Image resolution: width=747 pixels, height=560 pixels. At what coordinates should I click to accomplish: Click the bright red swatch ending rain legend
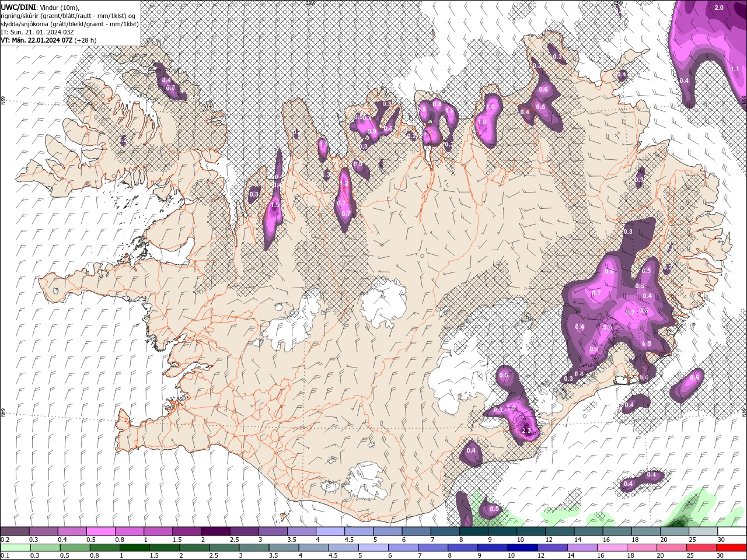tap(732, 548)
